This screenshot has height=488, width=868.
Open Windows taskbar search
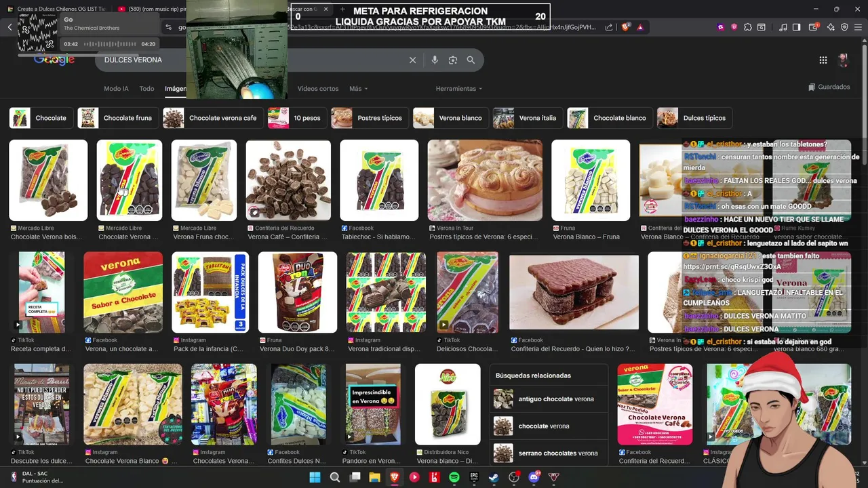(x=335, y=477)
